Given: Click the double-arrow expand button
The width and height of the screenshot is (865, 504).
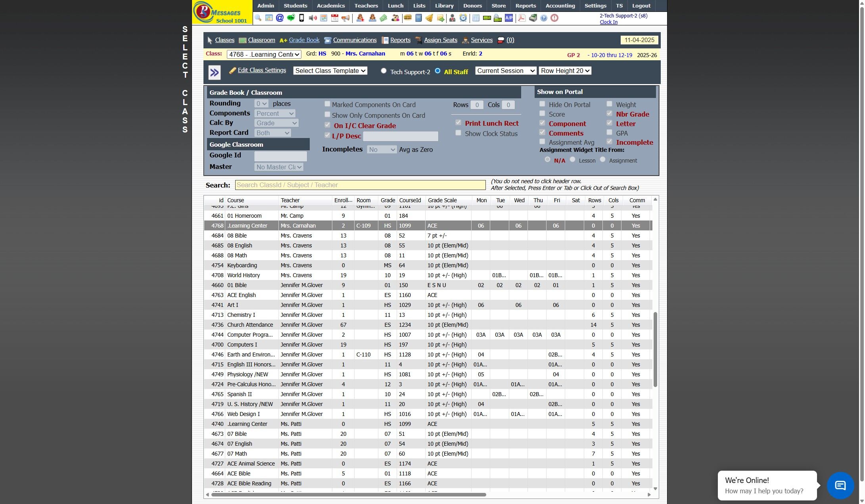Looking at the screenshot, I should coord(214,73).
